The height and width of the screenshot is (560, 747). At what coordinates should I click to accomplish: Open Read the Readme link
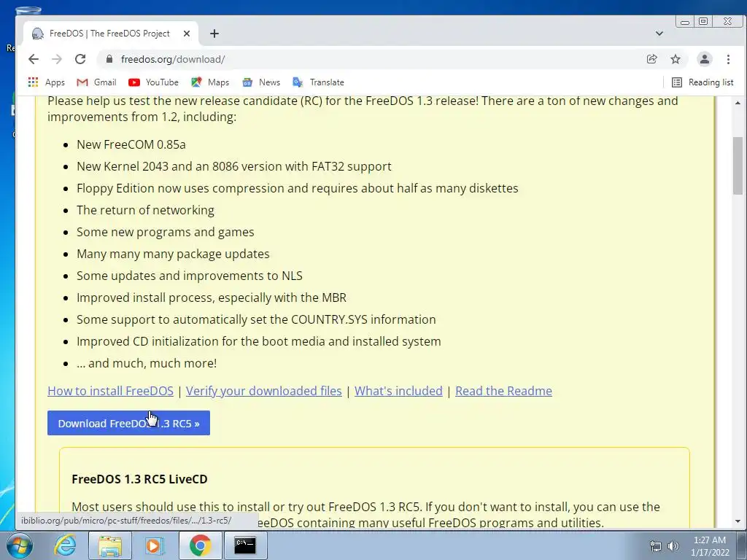(503, 391)
